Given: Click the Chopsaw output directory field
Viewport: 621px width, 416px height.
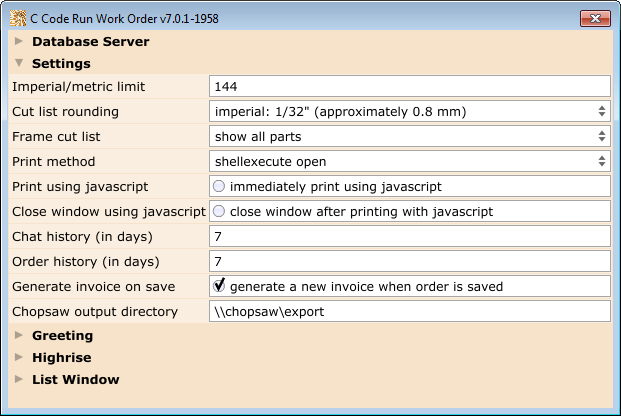Looking at the screenshot, I should (410, 311).
